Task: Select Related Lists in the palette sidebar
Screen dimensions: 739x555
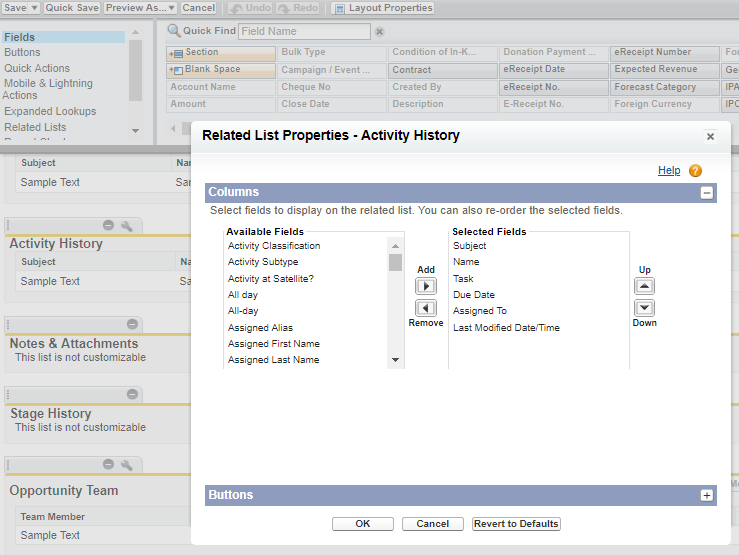Action: point(35,127)
